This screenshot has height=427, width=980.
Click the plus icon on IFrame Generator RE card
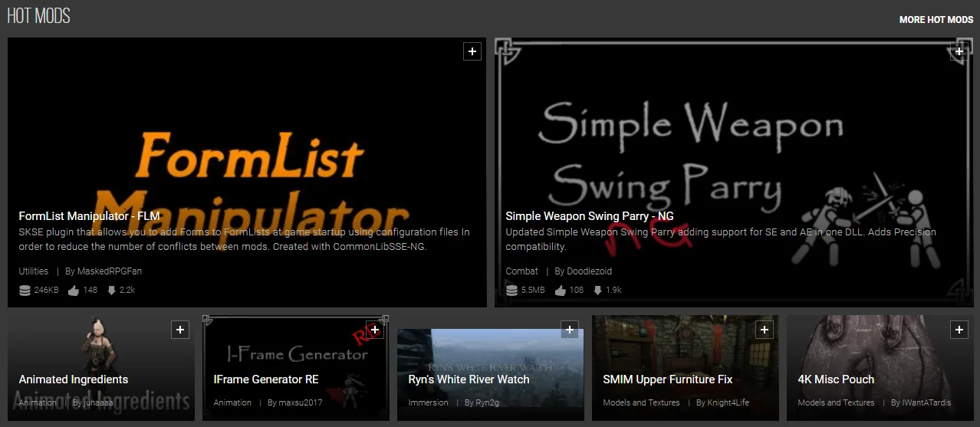pos(374,330)
